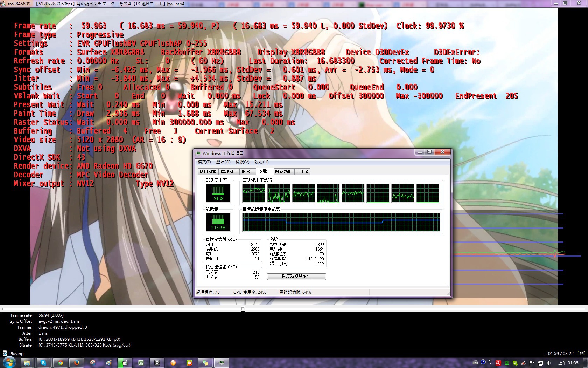Image resolution: width=588 pixels, height=368 pixels.
Task: Open the 檢視(V) menu in Task Manager
Action: pyautogui.click(x=243, y=162)
